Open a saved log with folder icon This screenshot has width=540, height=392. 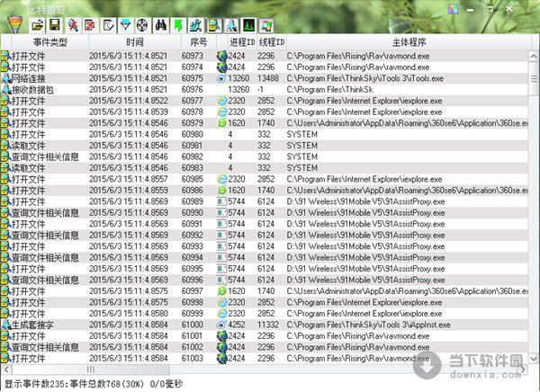tap(37, 25)
